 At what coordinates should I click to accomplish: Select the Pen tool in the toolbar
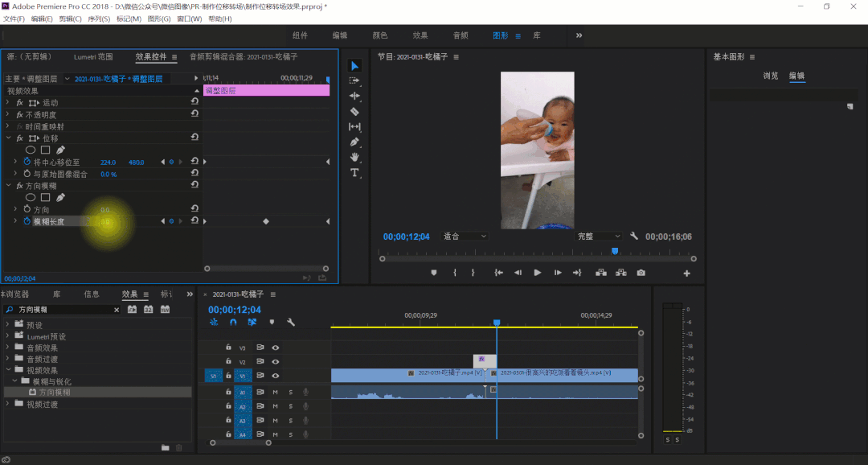click(x=355, y=142)
